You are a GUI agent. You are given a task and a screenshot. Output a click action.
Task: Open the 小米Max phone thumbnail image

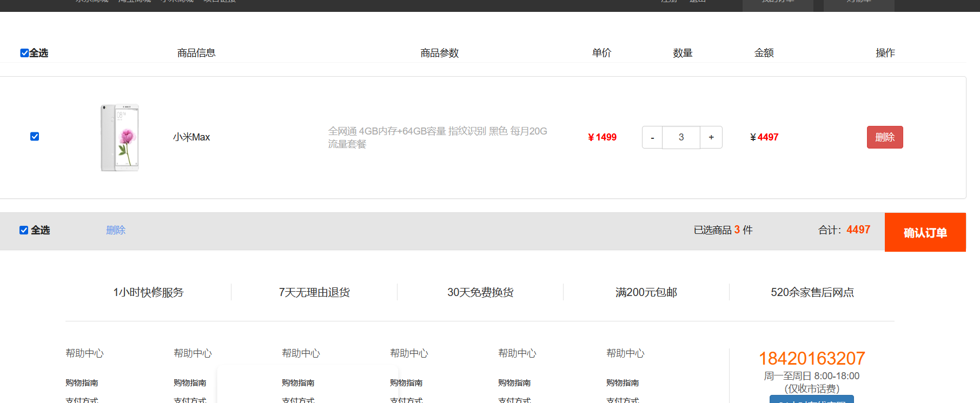pyautogui.click(x=120, y=138)
